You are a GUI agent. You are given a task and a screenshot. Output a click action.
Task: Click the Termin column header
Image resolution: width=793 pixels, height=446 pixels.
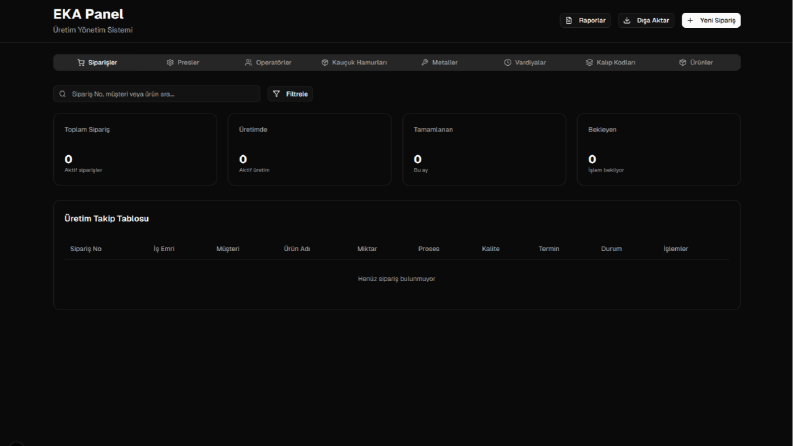549,249
